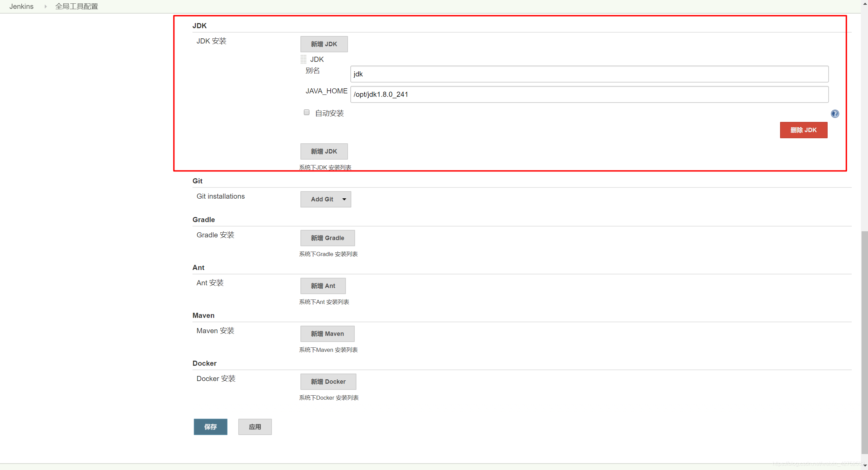Click the Maven section heading
The width and height of the screenshot is (868, 470).
coord(203,315)
